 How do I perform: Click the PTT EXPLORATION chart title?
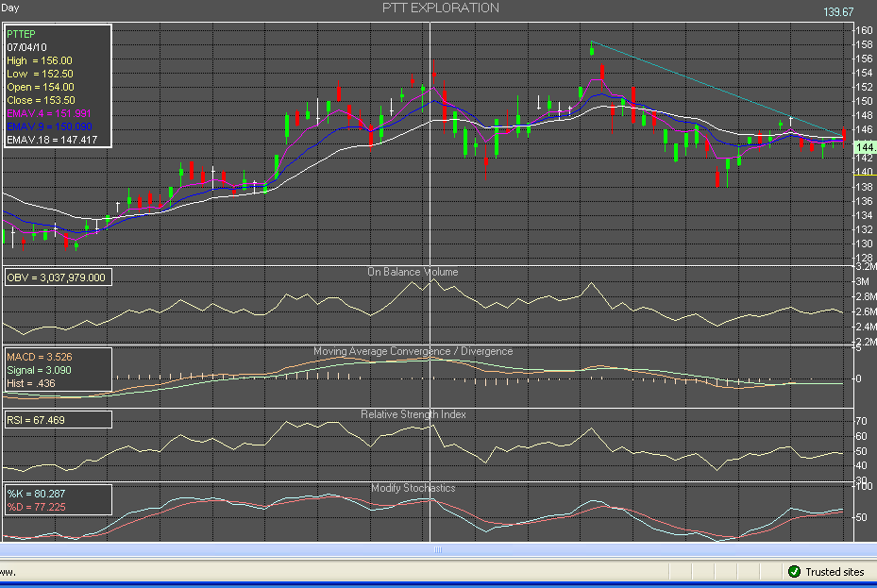441,8
